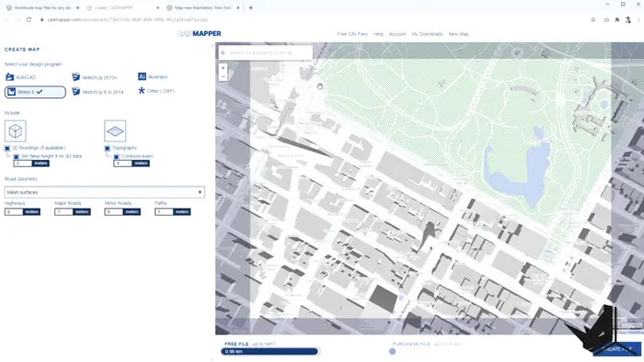Open a new browser tab

pyautogui.click(x=250, y=7)
